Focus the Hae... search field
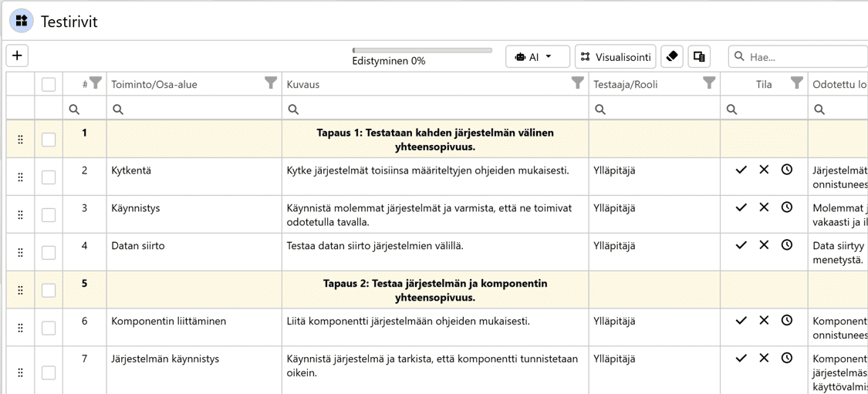The height and width of the screenshot is (394, 868). tap(802, 56)
